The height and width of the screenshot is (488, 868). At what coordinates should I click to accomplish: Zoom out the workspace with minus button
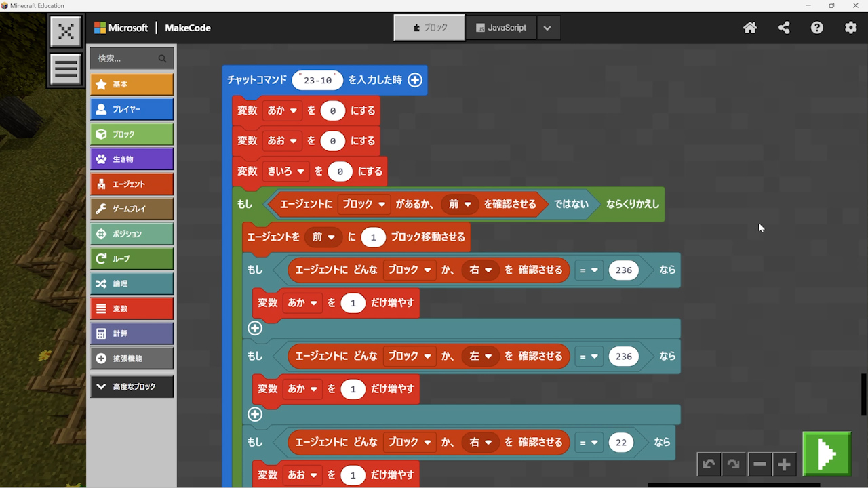point(759,464)
